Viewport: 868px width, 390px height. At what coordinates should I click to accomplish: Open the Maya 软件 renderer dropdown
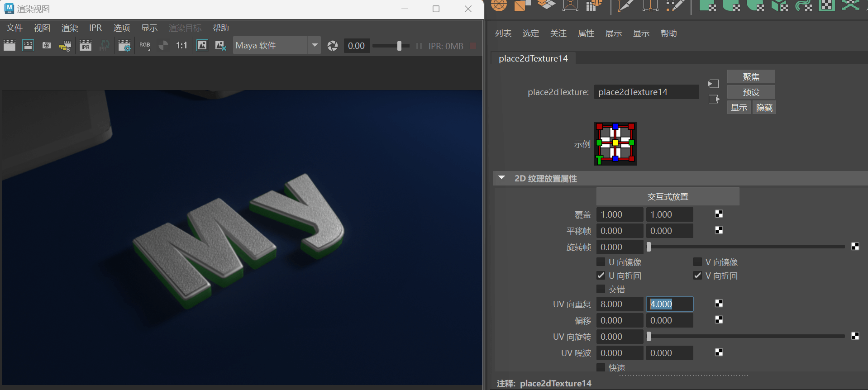pos(315,45)
